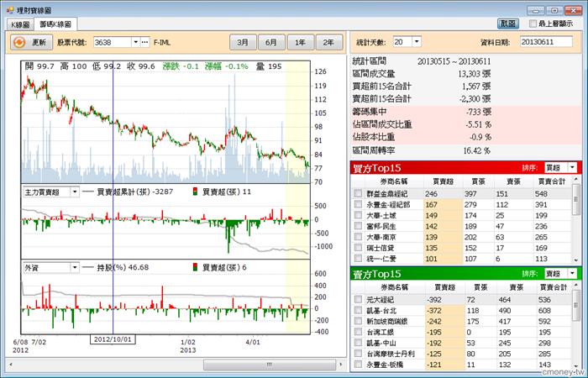The image size is (588, 378).
Task: Check the 永豐金-板橋 row checkbox
Action: pyautogui.click(x=358, y=365)
